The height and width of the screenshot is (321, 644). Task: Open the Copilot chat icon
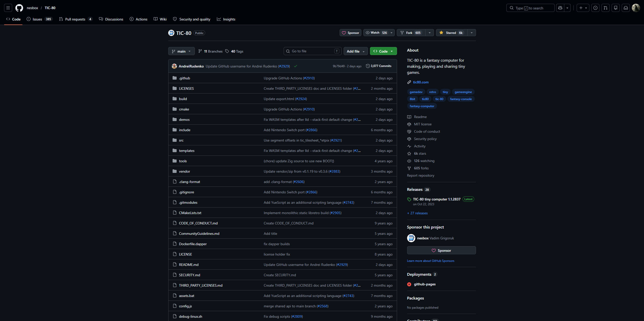tap(560, 8)
